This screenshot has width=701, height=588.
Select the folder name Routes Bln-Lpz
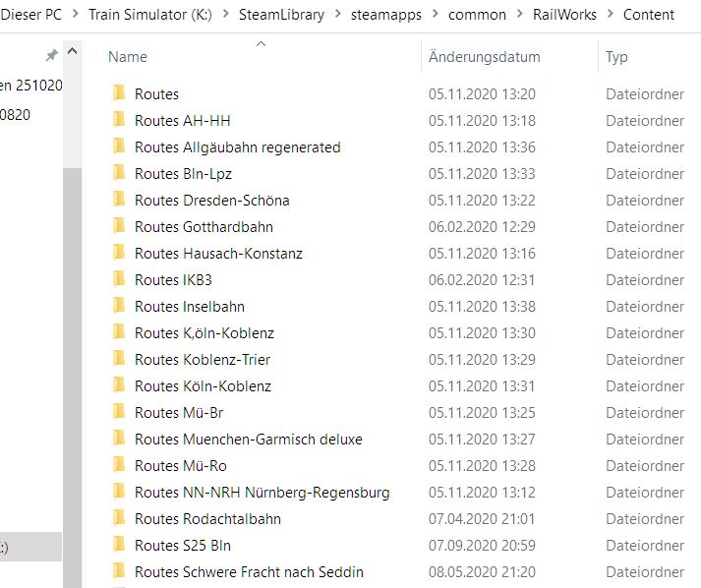coord(183,173)
